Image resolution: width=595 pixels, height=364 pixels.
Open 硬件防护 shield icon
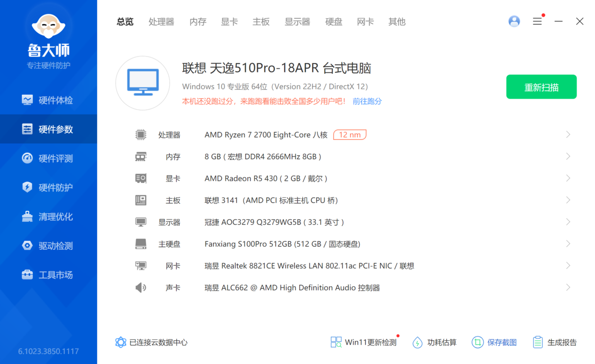(x=27, y=187)
